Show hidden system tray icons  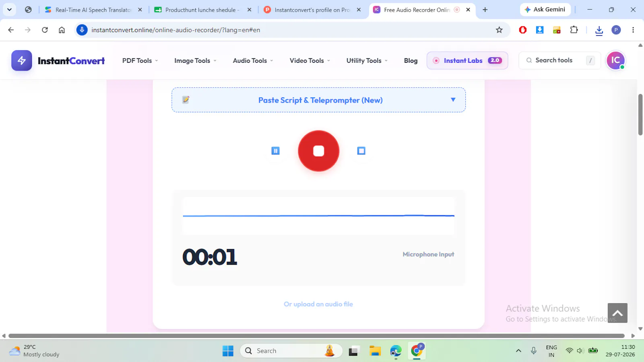click(x=518, y=351)
